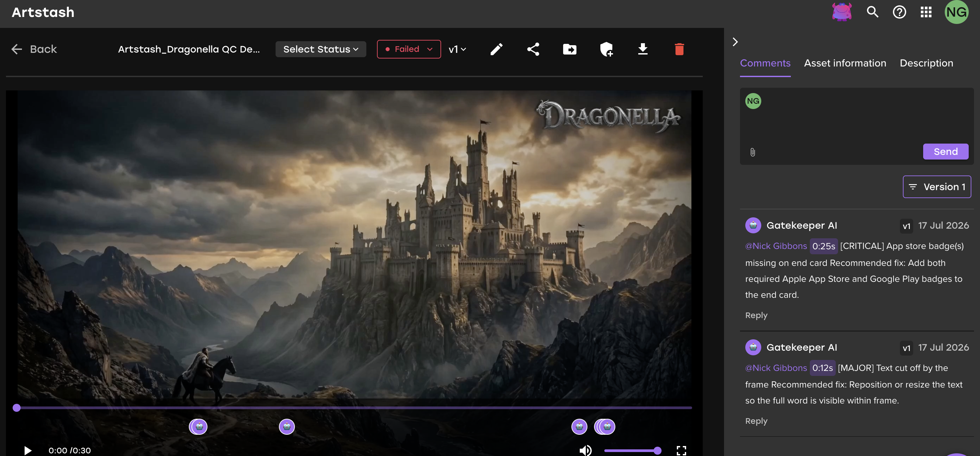
Task: Open the Failed status dropdown
Action: [409, 49]
